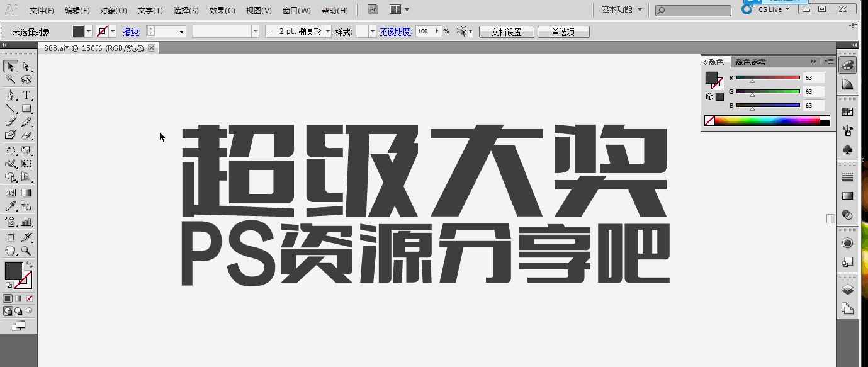Click the 首选项 button
Screen dimensions: 868x367
tap(563, 31)
